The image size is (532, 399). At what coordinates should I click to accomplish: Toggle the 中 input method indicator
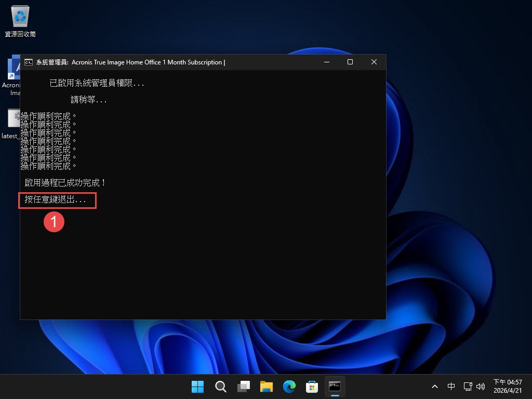click(x=451, y=387)
